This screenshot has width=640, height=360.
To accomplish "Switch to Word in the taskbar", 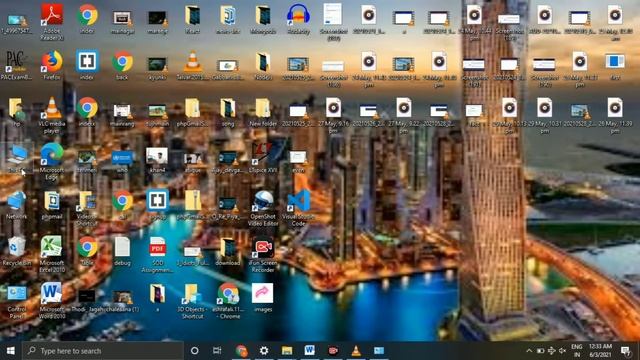I will pyautogui.click(x=309, y=351).
